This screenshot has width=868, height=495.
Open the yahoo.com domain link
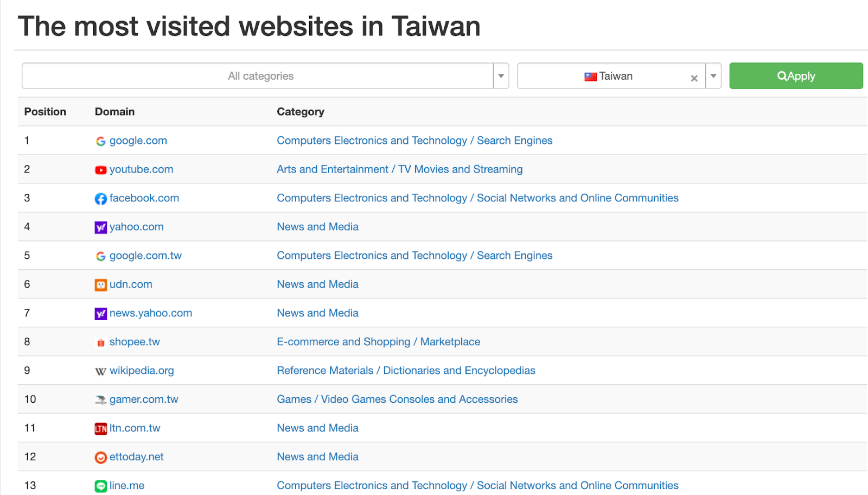tap(137, 227)
